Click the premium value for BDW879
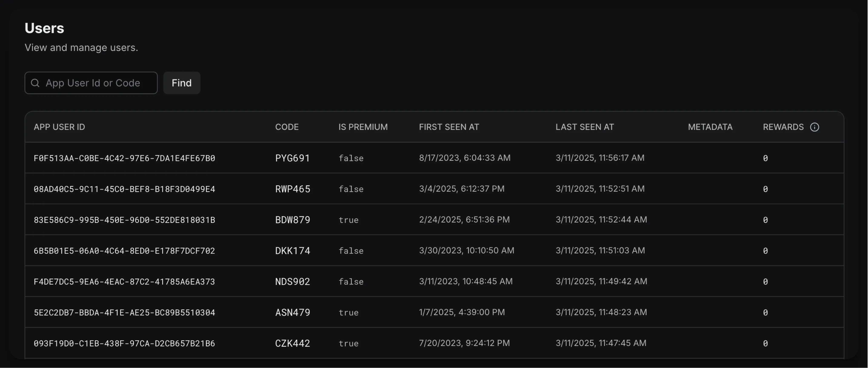This screenshot has height=368, width=868. coord(348,220)
